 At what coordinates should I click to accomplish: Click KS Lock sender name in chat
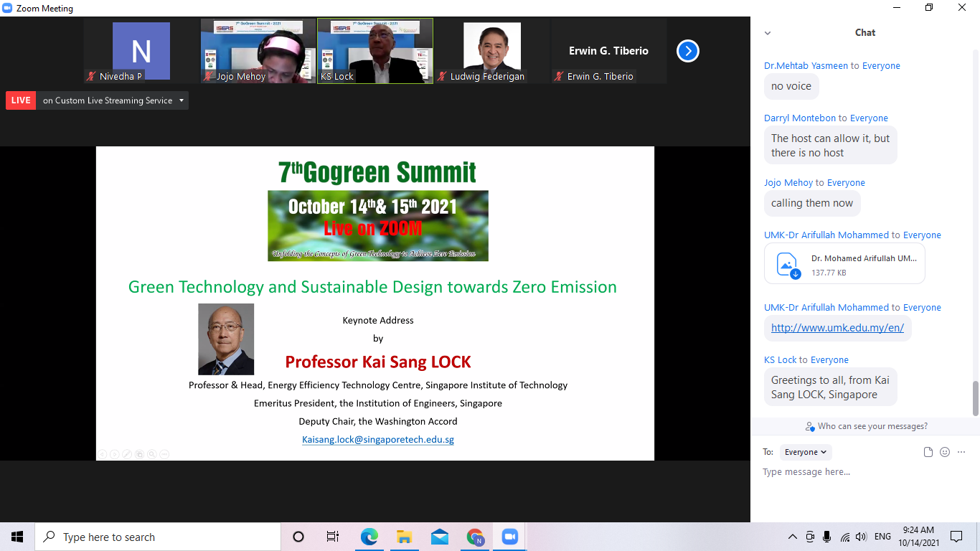point(781,359)
